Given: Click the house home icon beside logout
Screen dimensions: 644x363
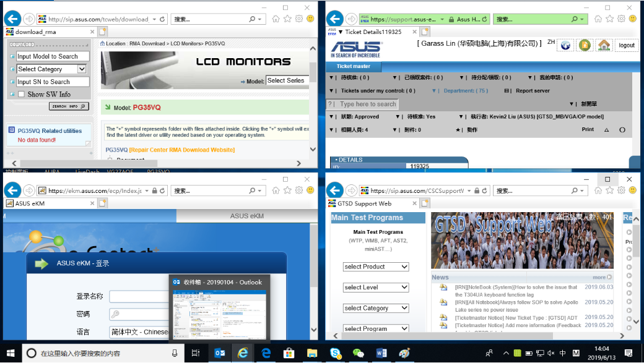Looking at the screenshot, I should tap(604, 45).
